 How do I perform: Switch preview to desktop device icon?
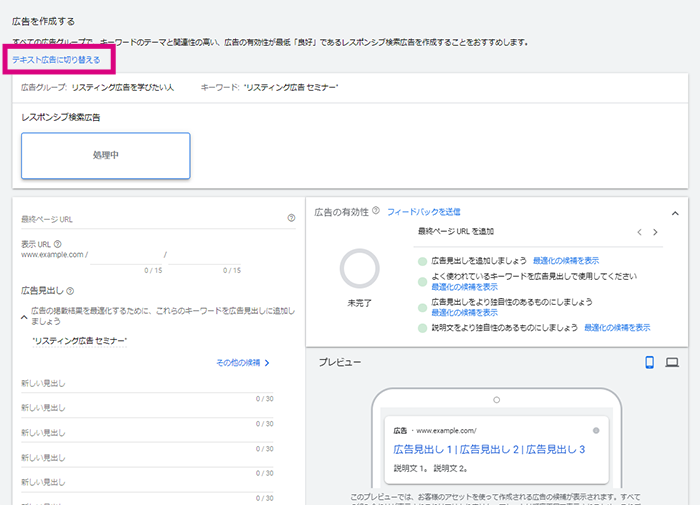672,362
